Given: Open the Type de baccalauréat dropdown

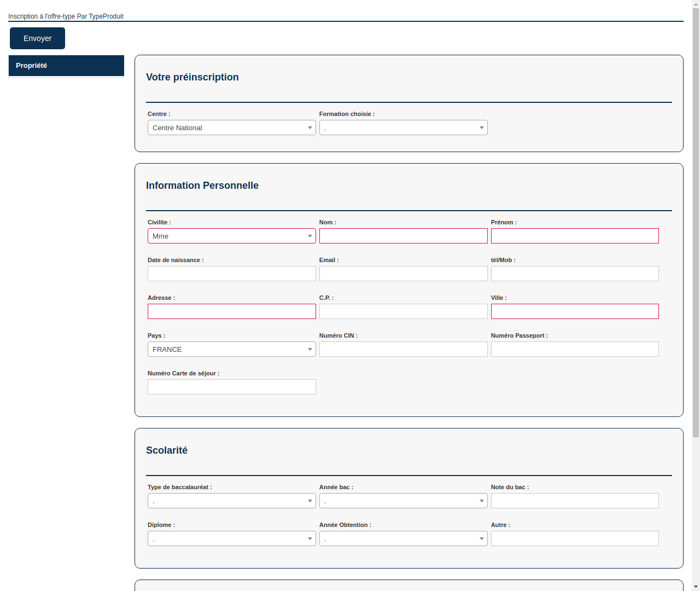Looking at the screenshot, I should point(231,500).
